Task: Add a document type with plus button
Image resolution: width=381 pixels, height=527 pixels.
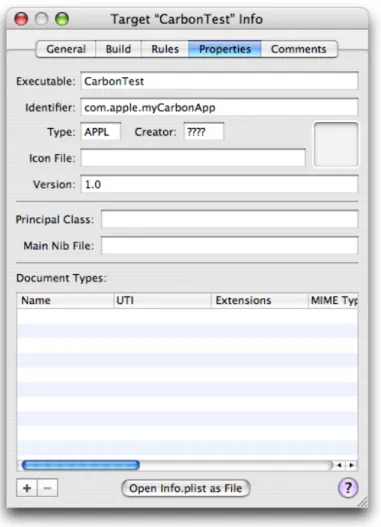Action: pos(27,488)
